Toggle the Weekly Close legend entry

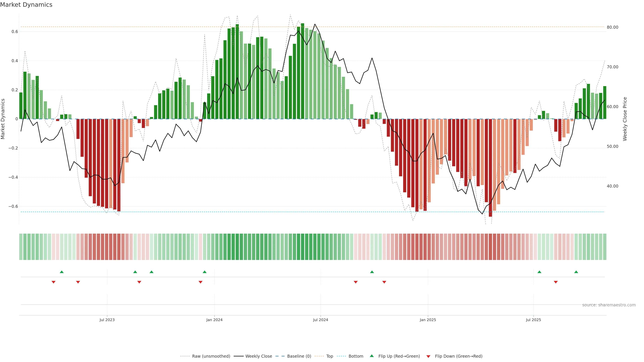click(258, 356)
